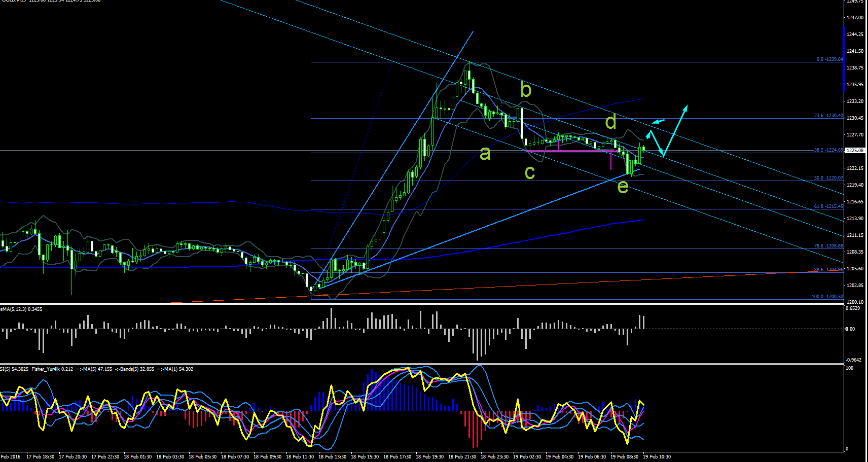Image resolution: width=868 pixels, height=462 pixels.
Task: Click the 'sMA(5,12,3) 0.3455' indicator label
Action: coord(21,309)
